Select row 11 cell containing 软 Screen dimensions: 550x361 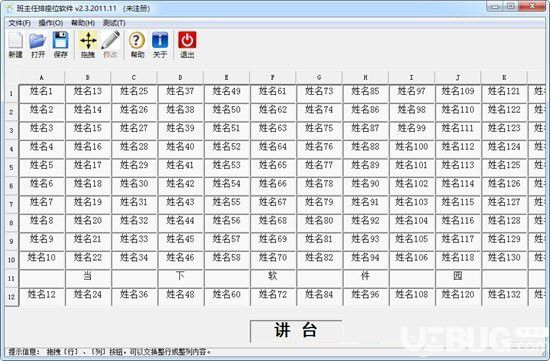pos(273,279)
